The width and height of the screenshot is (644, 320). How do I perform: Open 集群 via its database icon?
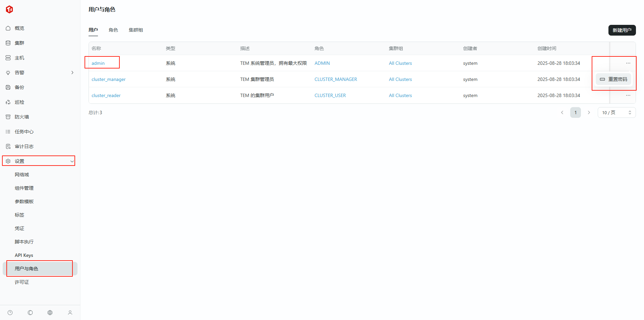8,43
